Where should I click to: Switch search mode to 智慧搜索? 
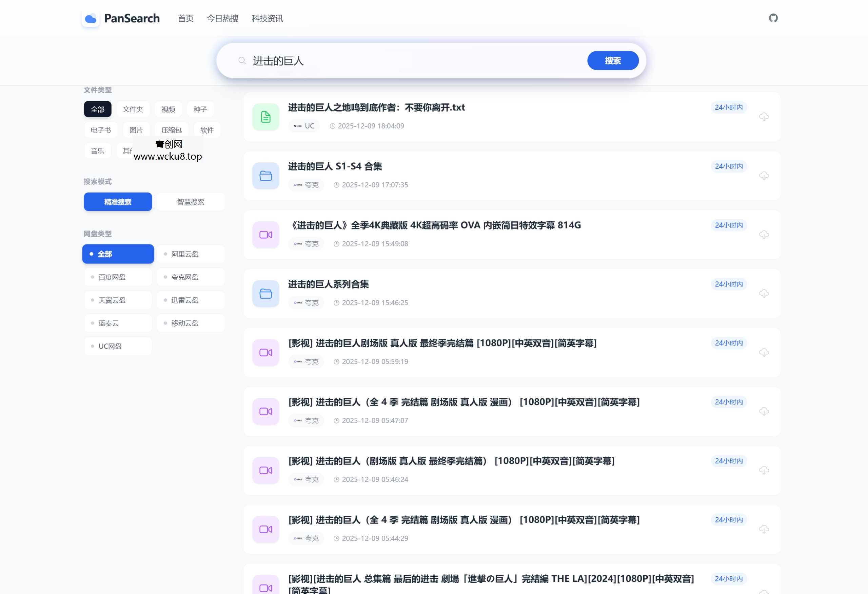coord(191,202)
